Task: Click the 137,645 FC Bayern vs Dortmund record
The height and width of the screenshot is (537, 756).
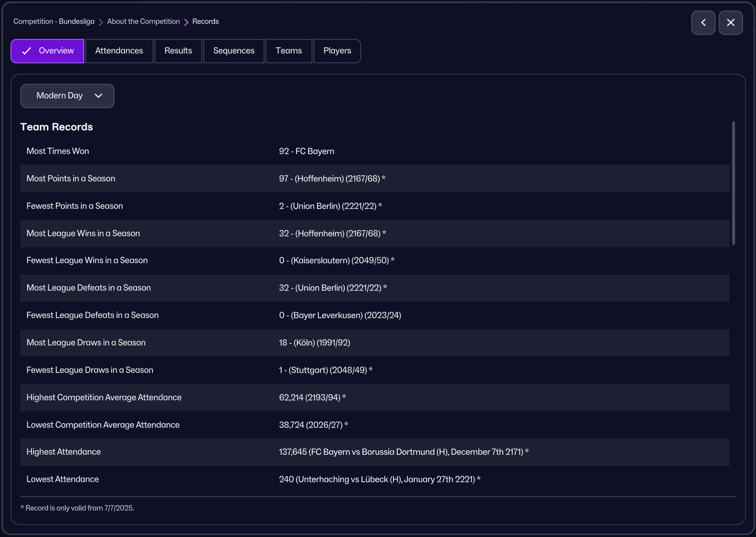Action: click(x=404, y=452)
